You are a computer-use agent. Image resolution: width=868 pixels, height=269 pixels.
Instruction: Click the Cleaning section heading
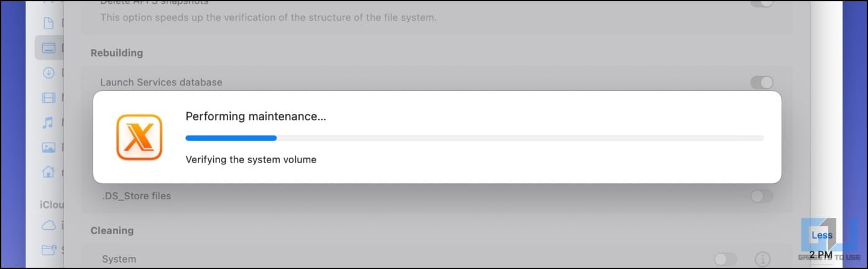[112, 230]
